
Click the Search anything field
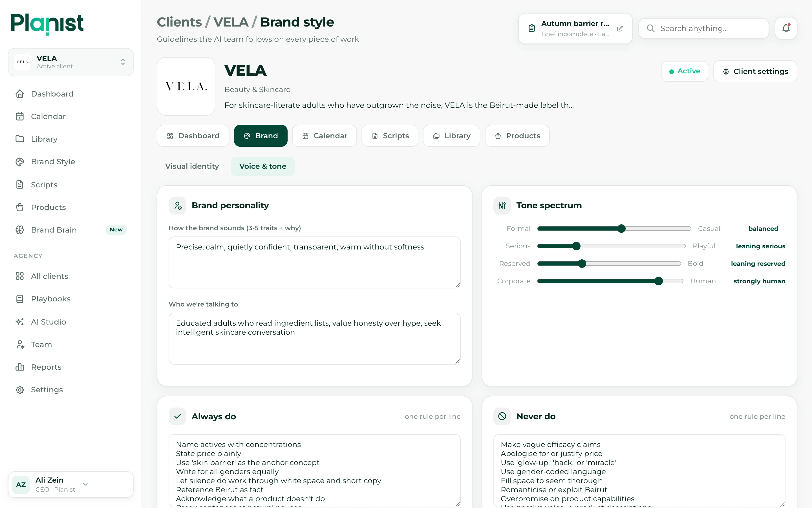click(704, 29)
